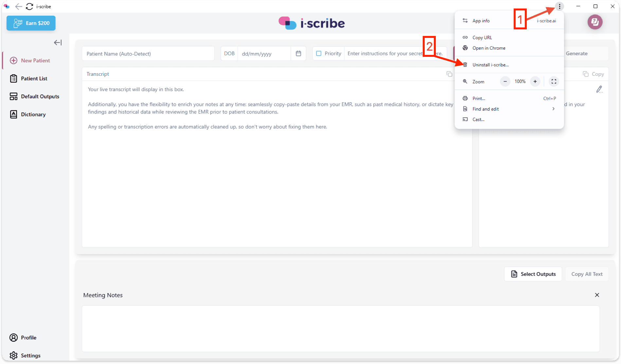Image resolution: width=621 pixels, height=364 pixels.
Task: Select App info in the menu
Action: coord(509,21)
